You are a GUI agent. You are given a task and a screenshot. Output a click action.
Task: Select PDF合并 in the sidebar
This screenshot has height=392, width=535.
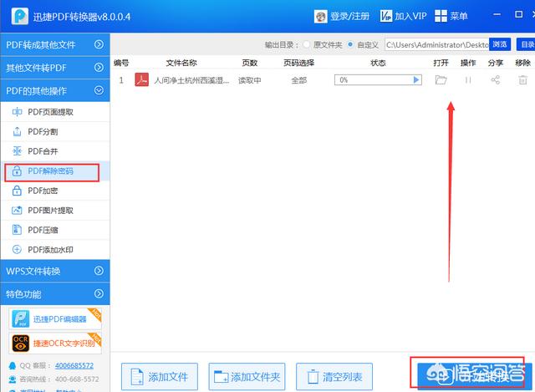click(x=55, y=151)
